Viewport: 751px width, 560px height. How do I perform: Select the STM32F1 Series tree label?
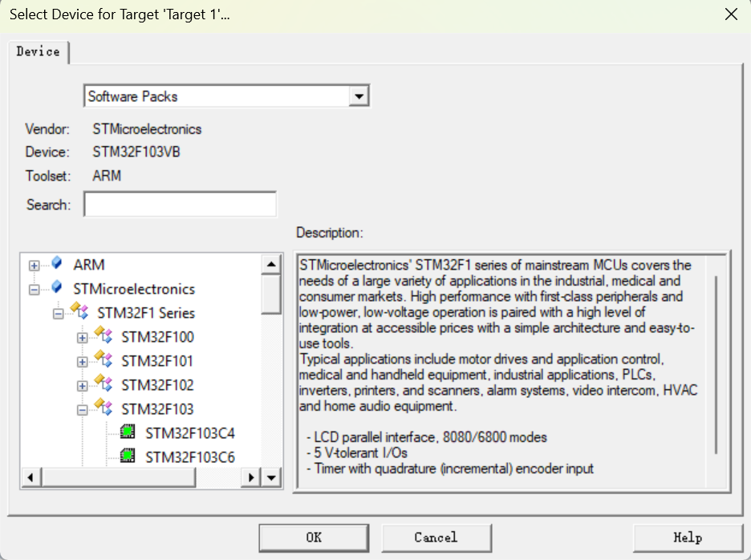coord(146,313)
